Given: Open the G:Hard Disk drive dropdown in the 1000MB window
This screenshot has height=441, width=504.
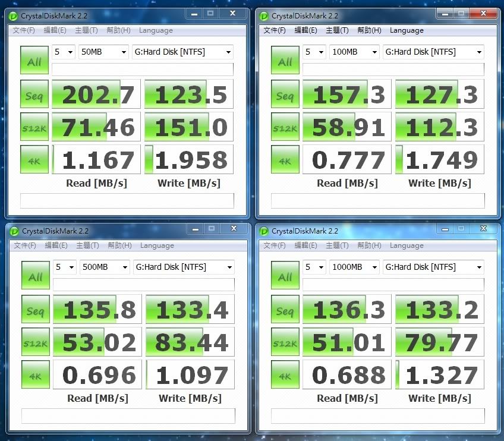Looking at the screenshot, I should click(x=433, y=267).
